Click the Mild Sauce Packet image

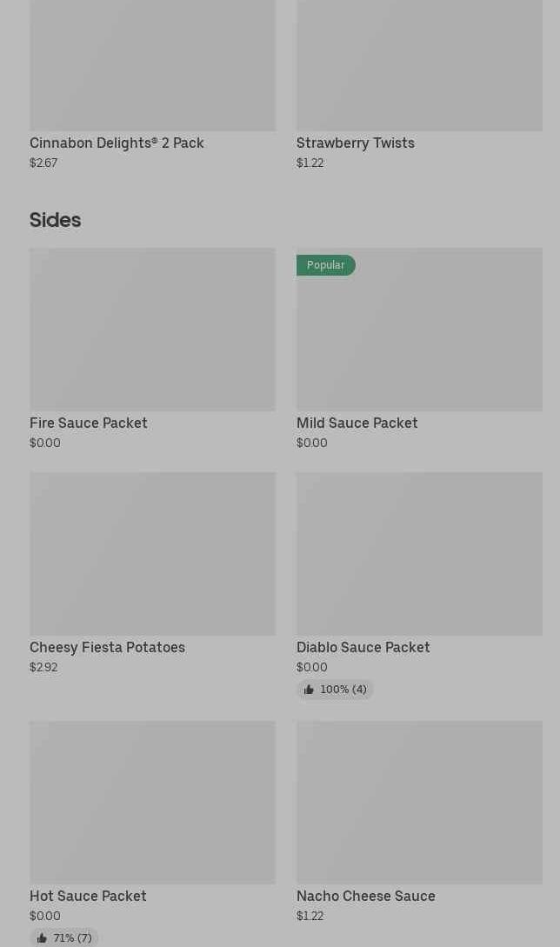(x=419, y=339)
